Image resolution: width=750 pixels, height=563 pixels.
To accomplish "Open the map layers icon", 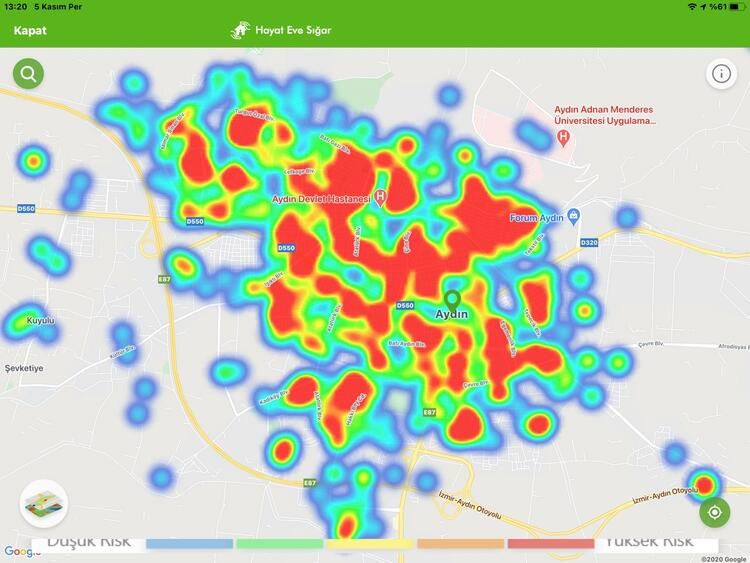I will click(43, 503).
